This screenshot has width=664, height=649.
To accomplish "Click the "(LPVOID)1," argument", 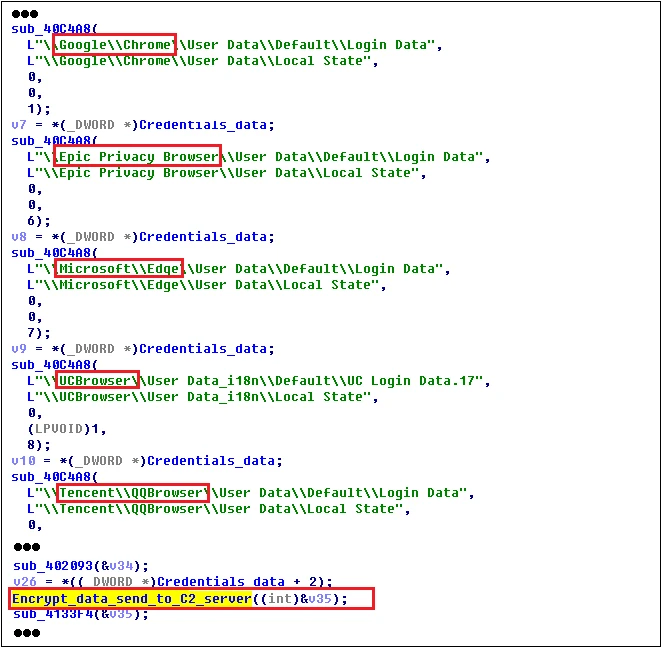I will point(66,429).
